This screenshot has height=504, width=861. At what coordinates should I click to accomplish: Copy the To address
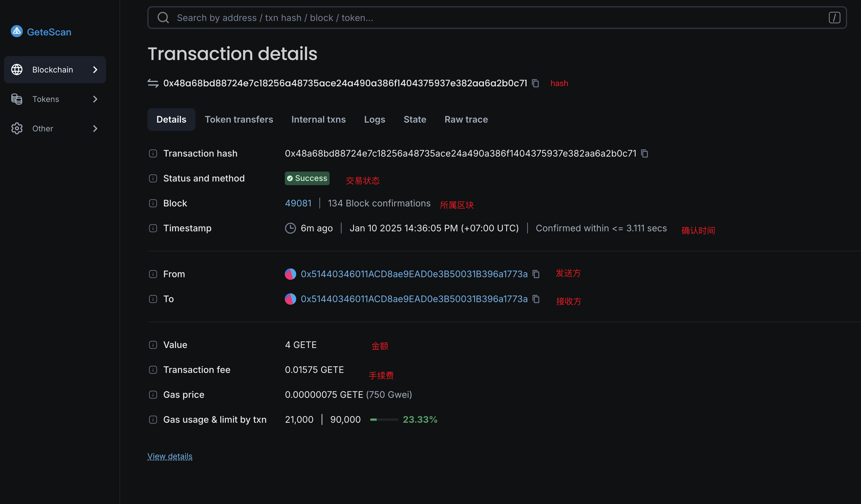point(536,299)
